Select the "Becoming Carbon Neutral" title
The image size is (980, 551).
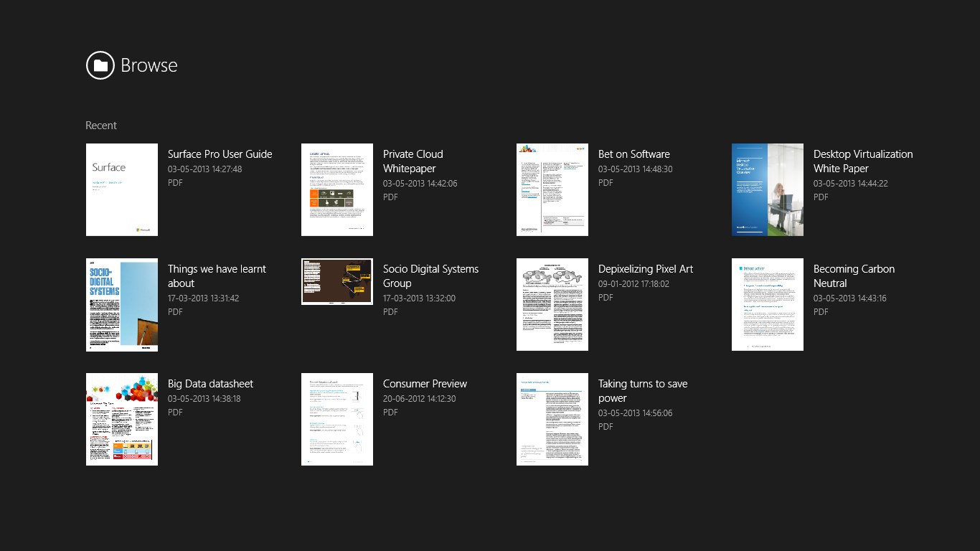[x=854, y=275]
